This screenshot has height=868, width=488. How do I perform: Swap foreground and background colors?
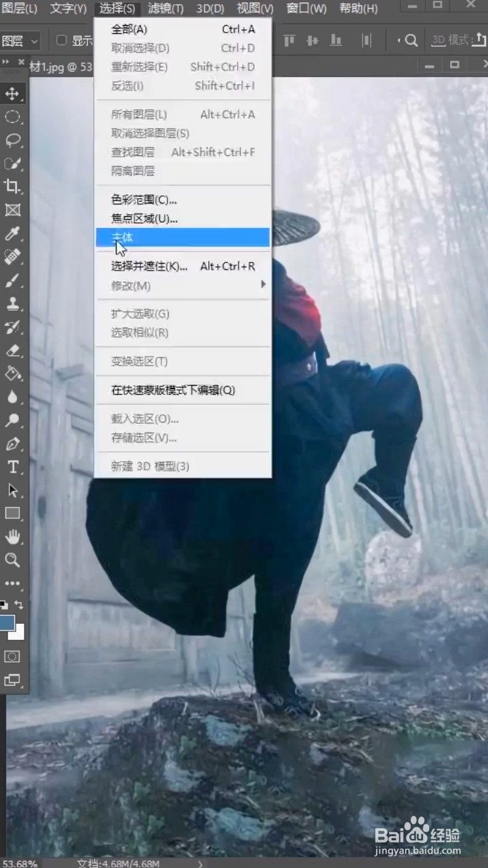(x=19, y=604)
